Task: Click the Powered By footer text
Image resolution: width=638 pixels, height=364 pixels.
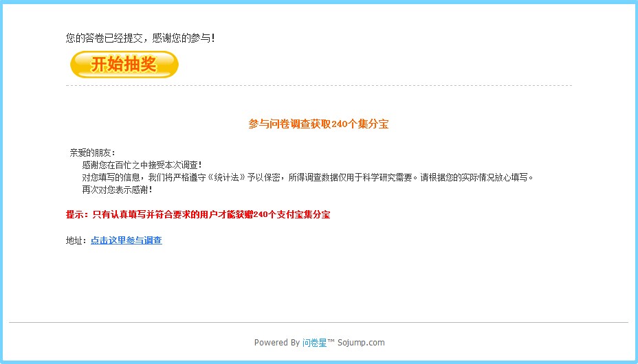Action: 276,343
